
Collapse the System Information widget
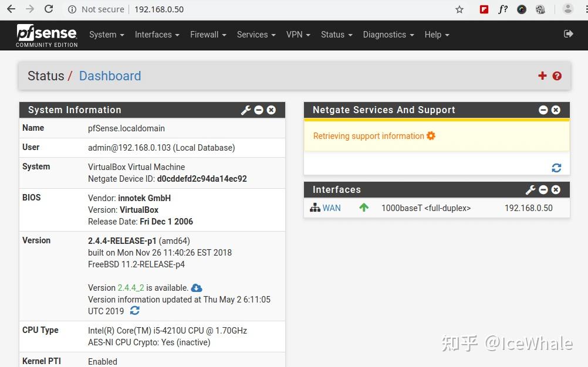[x=258, y=110]
